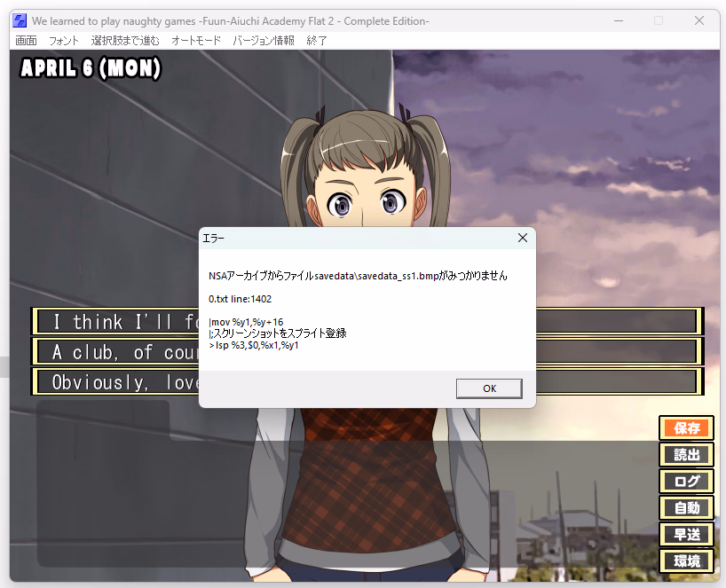This screenshot has width=726, height=588.
Task: Click the game icon in title bar
Action: click(x=20, y=20)
